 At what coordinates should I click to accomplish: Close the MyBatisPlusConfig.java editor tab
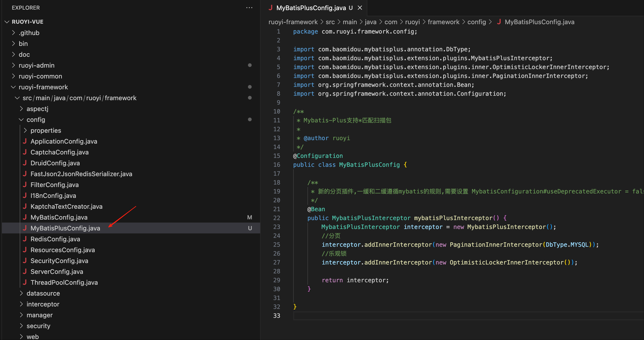[x=360, y=8]
